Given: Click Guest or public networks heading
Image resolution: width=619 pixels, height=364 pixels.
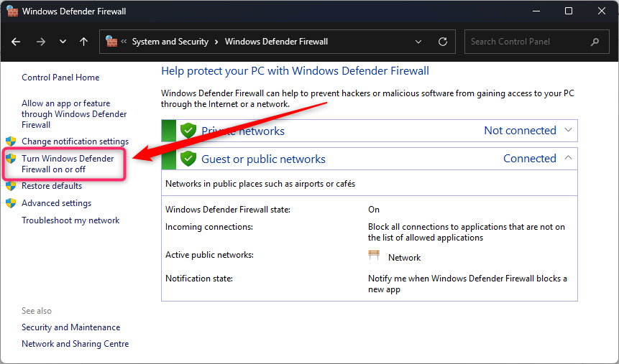Looking at the screenshot, I should click(263, 159).
